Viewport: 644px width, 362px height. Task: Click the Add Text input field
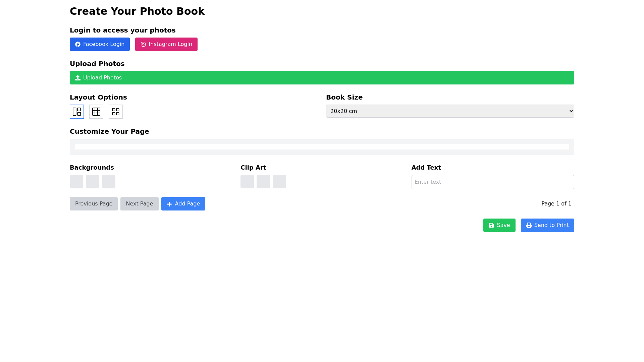coord(492,182)
